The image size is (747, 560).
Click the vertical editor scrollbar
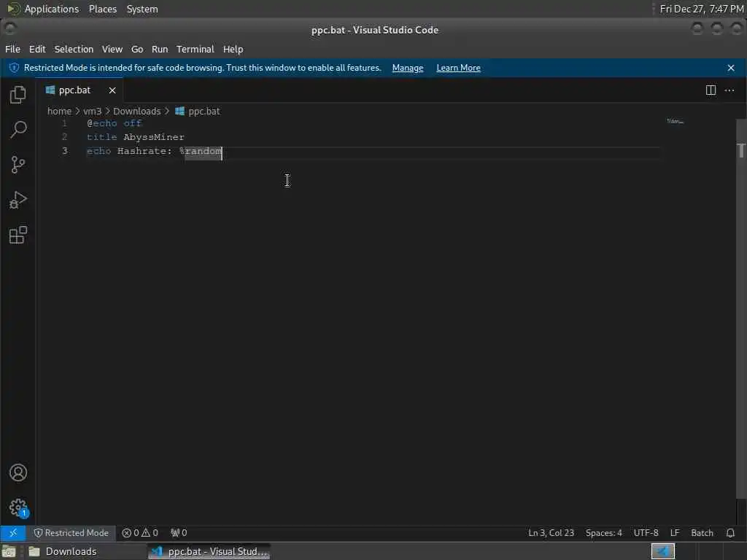pyautogui.click(x=741, y=308)
